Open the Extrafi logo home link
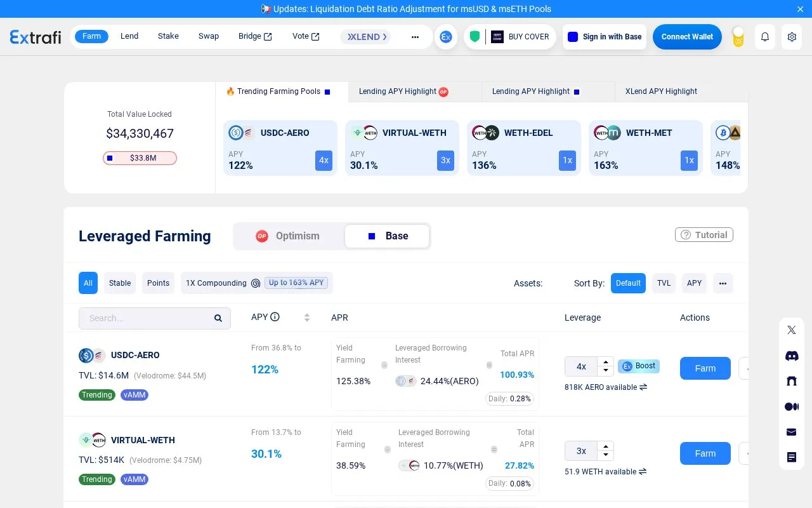This screenshot has width=812, height=508. pos(36,37)
